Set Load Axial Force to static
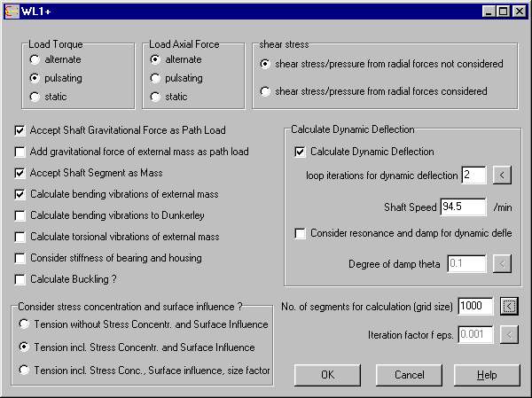Image resolution: width=532 pixels, height=398 pixels. [x=156, y=96]
